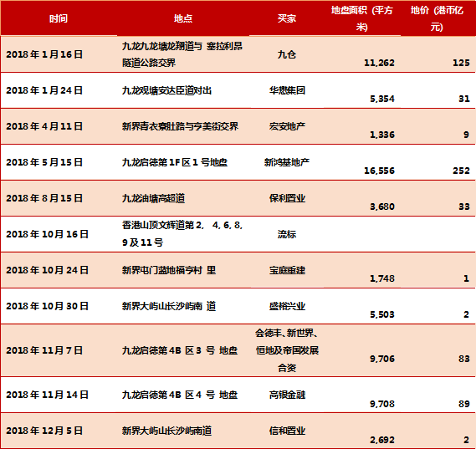
Task: Click buyer cell 新鸿基地产
Action: [287, 162]
